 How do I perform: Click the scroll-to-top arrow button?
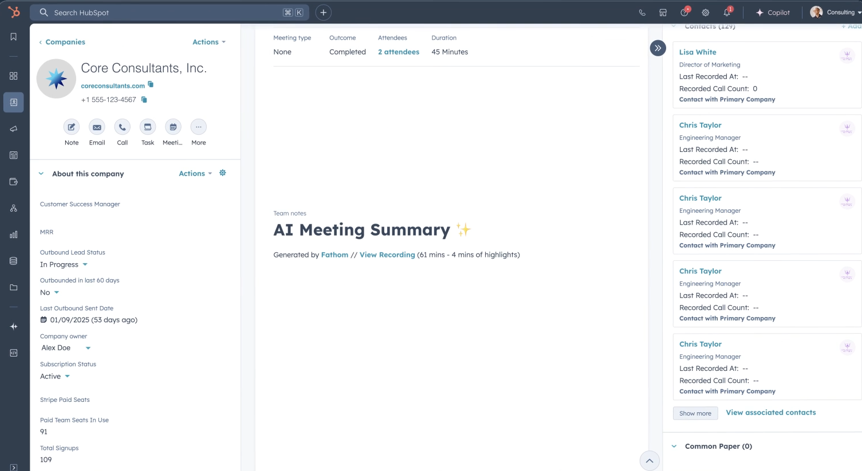click(649, 461)
